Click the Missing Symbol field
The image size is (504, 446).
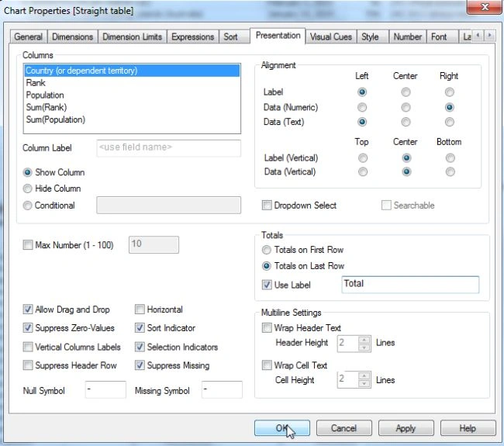point(222,389)
